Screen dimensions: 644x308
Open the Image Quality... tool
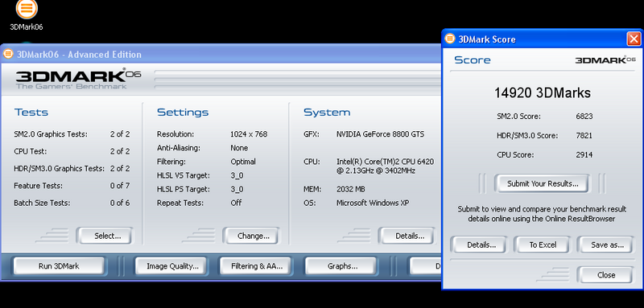(172, 265)
